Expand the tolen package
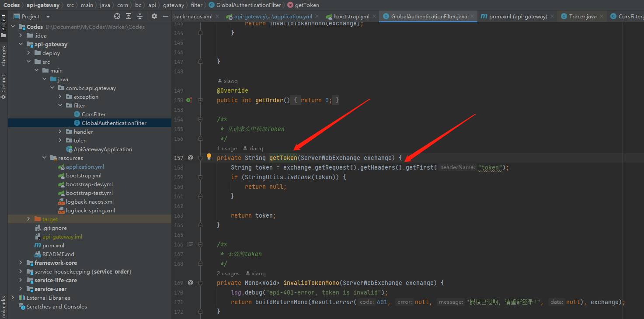This screenshot has height=319, width=644. pos(60,140)
